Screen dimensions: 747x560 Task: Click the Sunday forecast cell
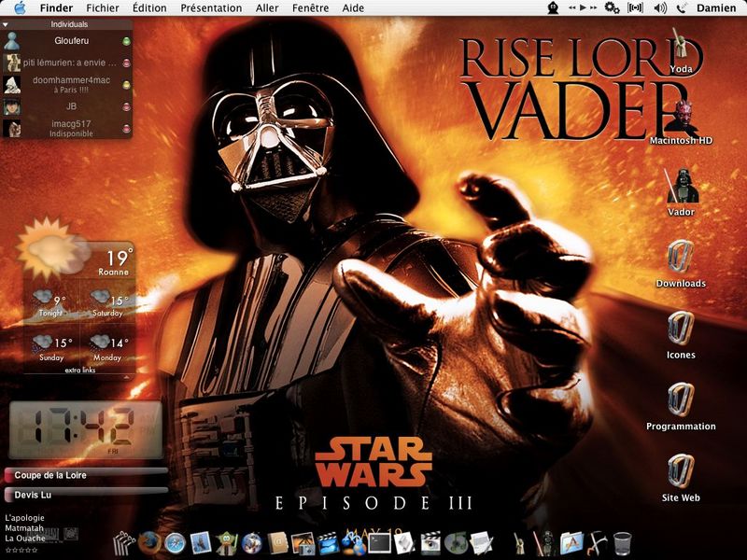(51, 348)
